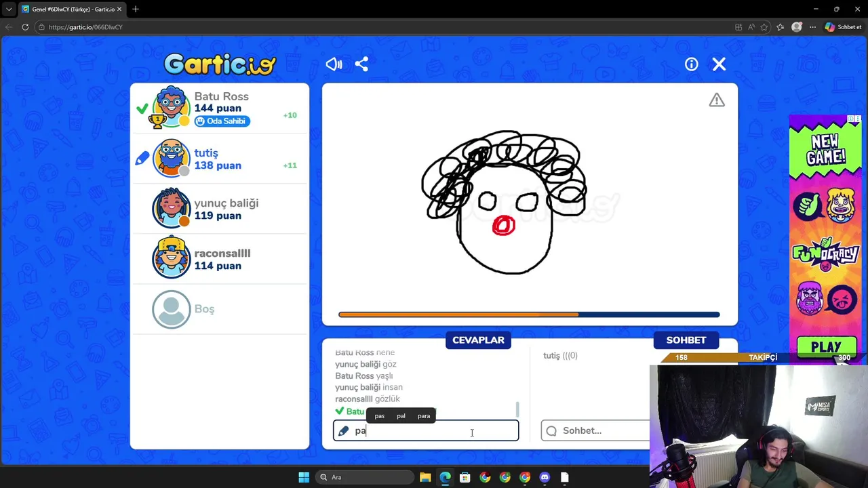Screen dimensions: 868x488
Task: Click '138 puan' score text
Action: coord(218,165)
